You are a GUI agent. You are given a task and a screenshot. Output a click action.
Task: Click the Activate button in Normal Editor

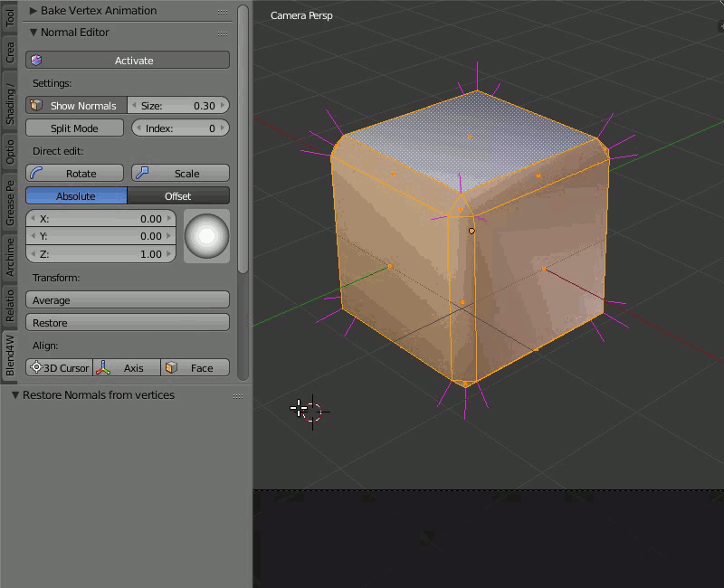pos(128,60)
